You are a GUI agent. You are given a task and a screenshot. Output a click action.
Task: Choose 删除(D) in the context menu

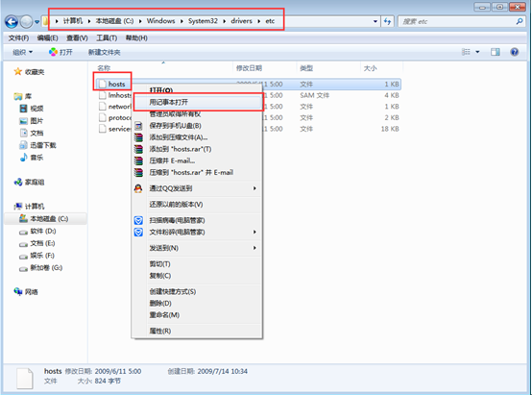[197, 303]
